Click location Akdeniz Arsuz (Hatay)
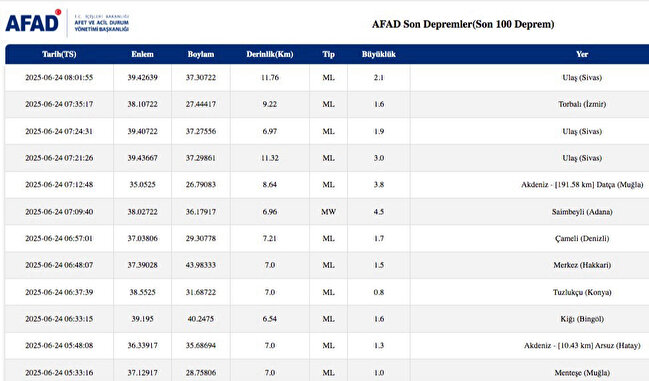 tap(582, 345)
